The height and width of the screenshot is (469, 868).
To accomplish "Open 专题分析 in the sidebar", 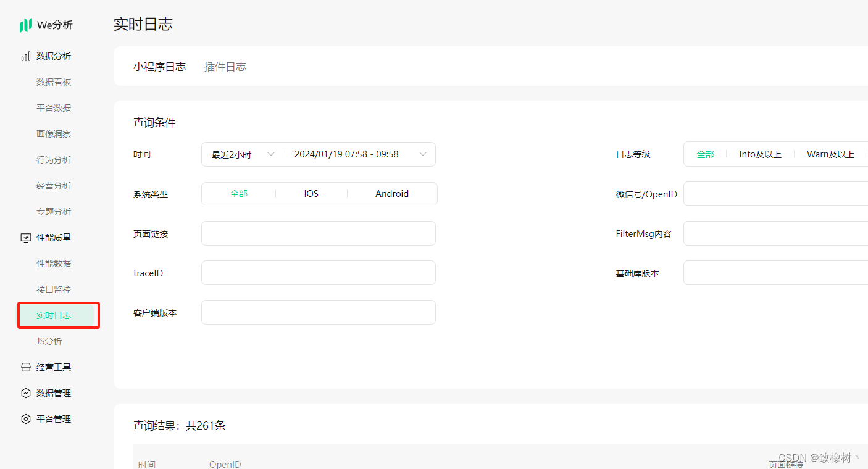I will 54,212.
